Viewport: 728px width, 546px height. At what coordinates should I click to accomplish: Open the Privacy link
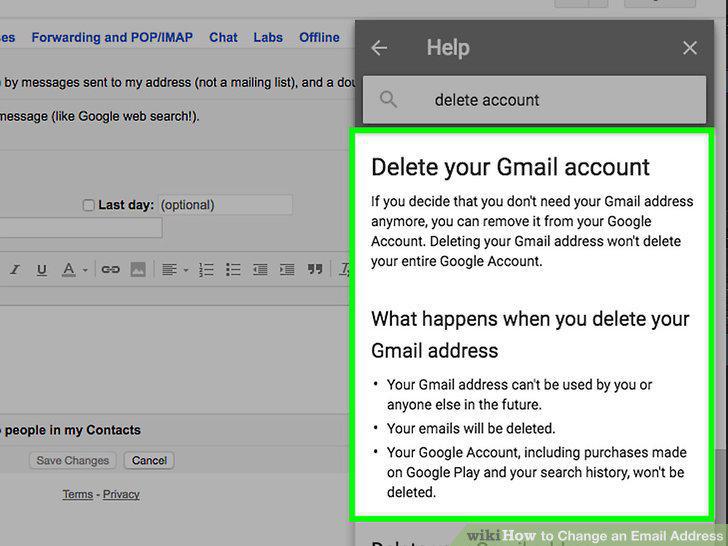coord(121,494)
